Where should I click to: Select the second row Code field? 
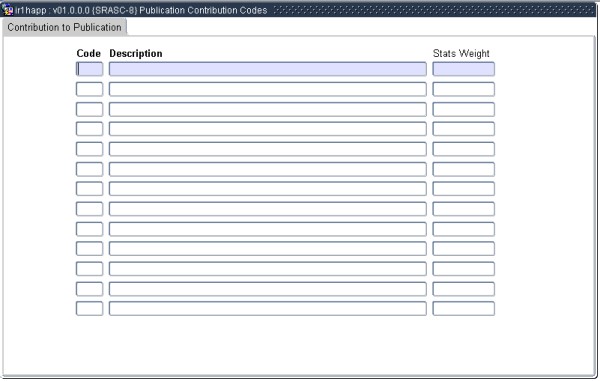90,89
